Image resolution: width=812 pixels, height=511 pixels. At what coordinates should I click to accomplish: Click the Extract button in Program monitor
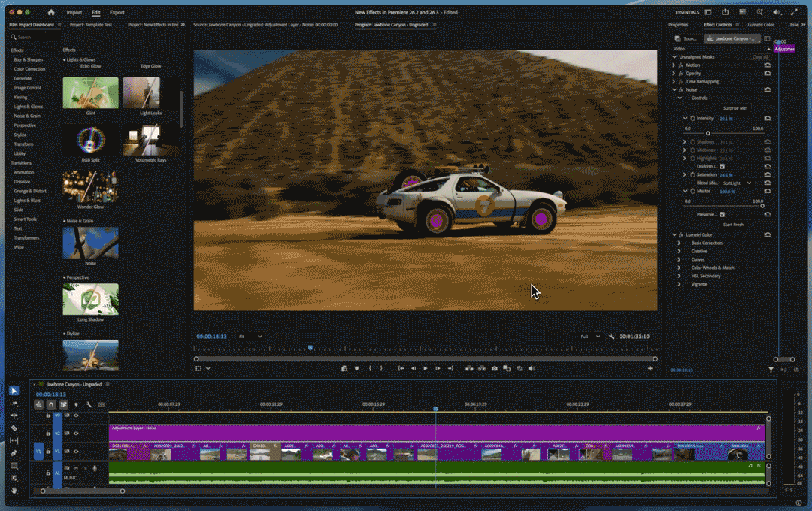point(482,369)
